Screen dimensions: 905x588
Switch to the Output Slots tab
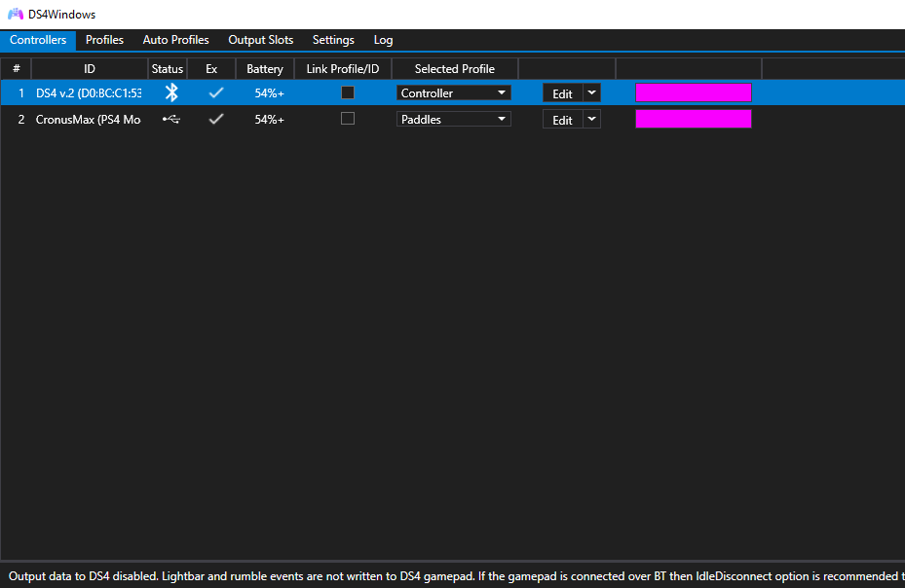(260, 40)
